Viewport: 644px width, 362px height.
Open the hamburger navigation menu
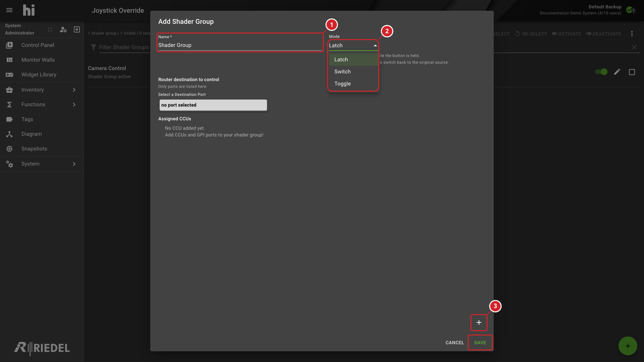pos(9,10)
